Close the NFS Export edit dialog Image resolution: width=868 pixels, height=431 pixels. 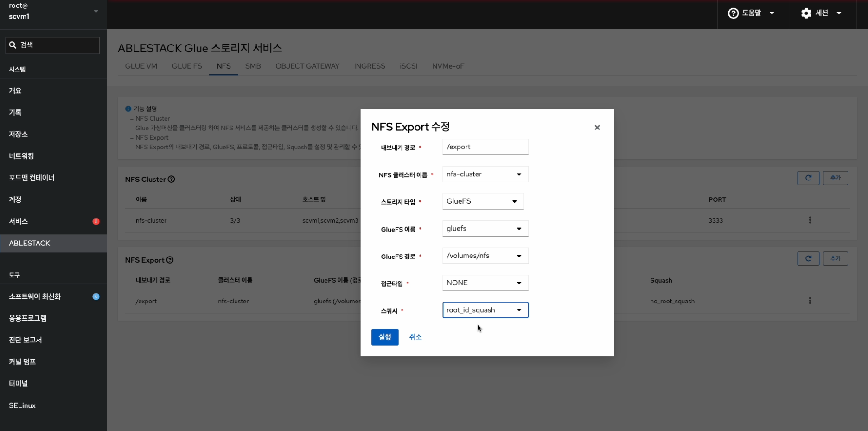point(597,128)
